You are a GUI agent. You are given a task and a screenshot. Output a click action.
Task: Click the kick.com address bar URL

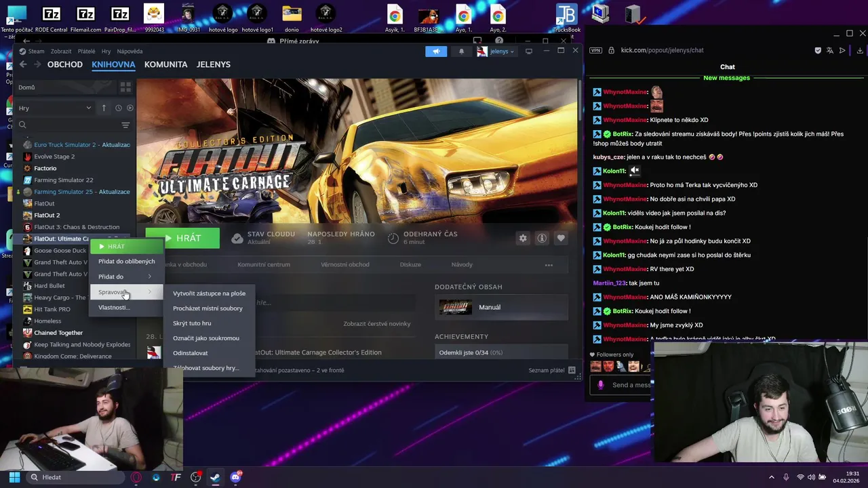(x=662, y=50)
